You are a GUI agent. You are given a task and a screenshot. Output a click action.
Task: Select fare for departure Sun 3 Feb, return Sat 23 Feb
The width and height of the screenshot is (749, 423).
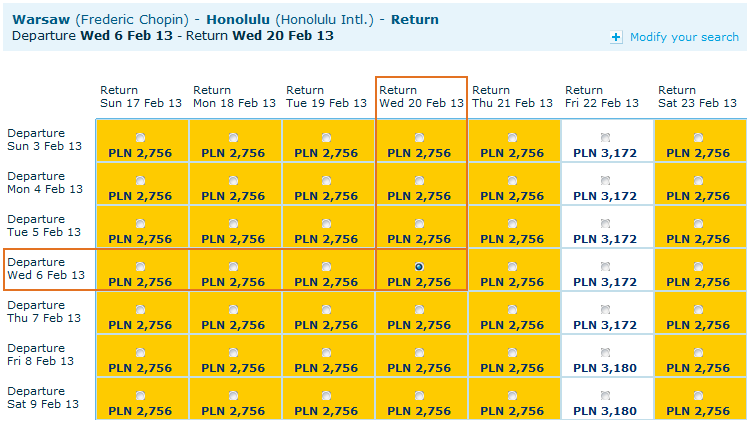pyautogui.click(x=698, y=137)
